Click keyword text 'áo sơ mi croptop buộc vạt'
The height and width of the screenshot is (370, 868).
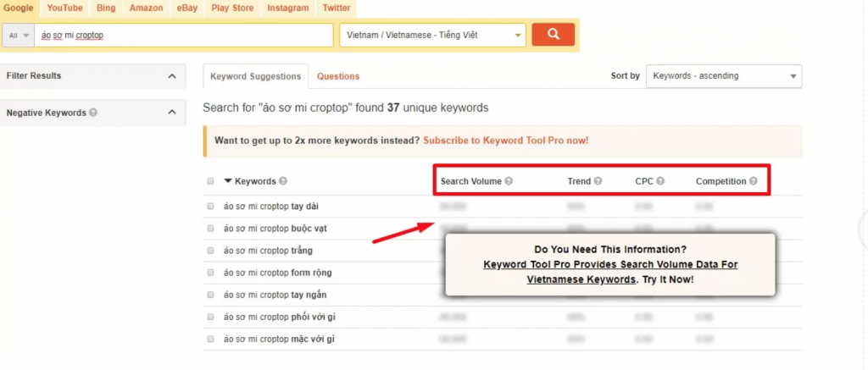pos(275,229)
